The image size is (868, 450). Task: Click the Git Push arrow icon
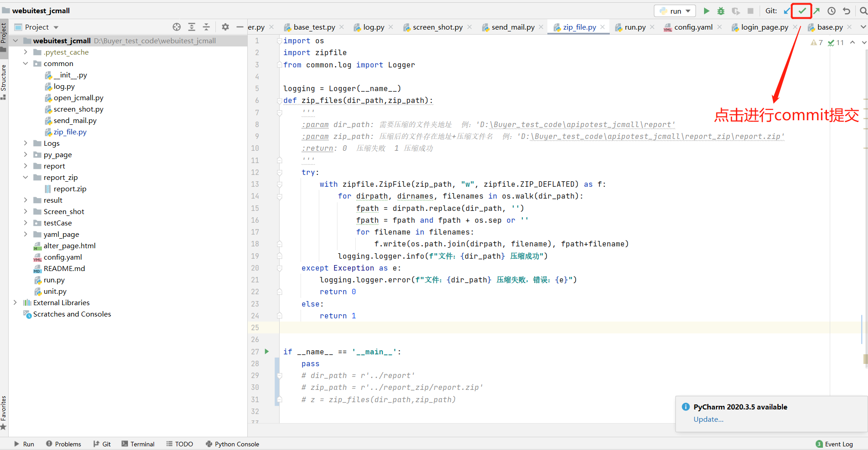click(817, 11)
